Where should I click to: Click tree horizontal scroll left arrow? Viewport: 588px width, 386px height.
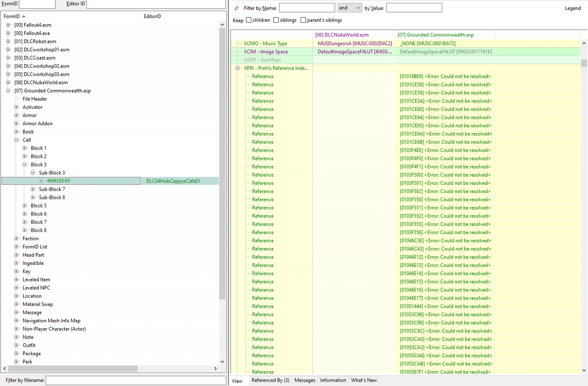click(4, 369)
